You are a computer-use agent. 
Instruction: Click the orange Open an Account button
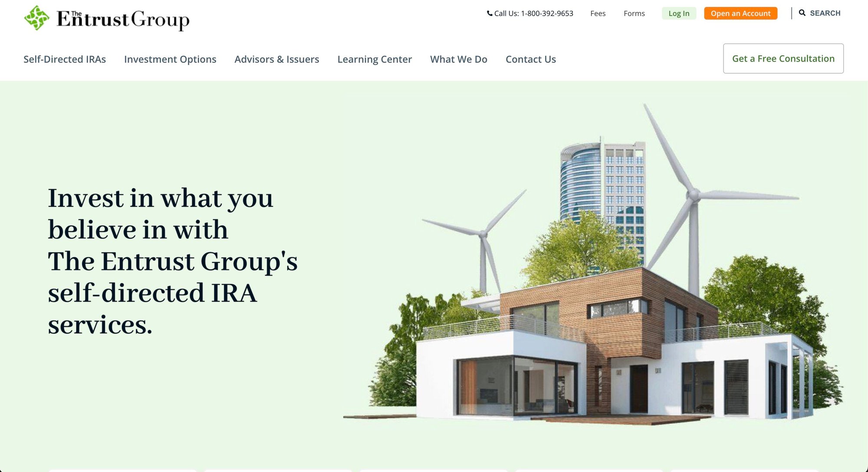pos(740,13)
